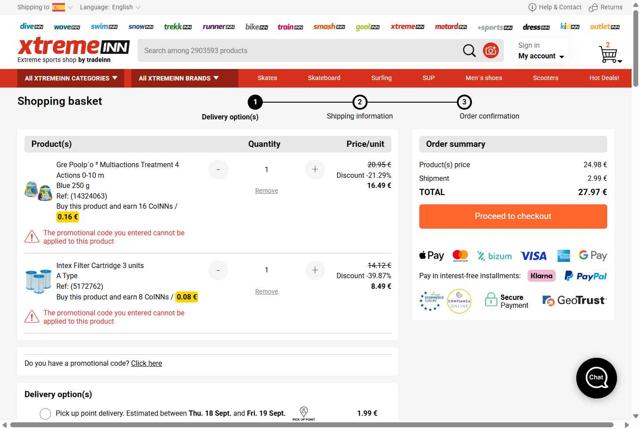This screenshot has height=429, width=640.
Task: Click the Klarna badge
Action: tap(541, 276)
